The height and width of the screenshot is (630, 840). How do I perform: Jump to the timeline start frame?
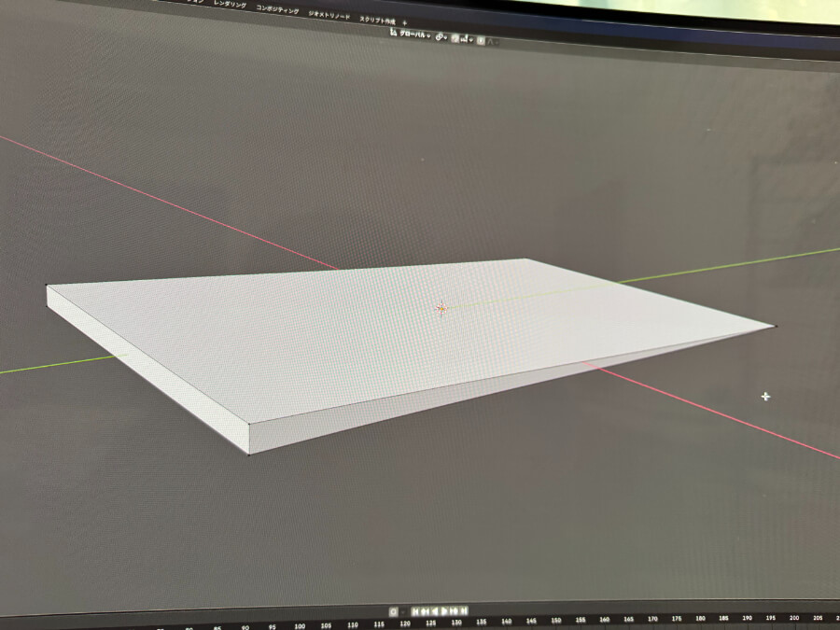[x=415, y=611]
